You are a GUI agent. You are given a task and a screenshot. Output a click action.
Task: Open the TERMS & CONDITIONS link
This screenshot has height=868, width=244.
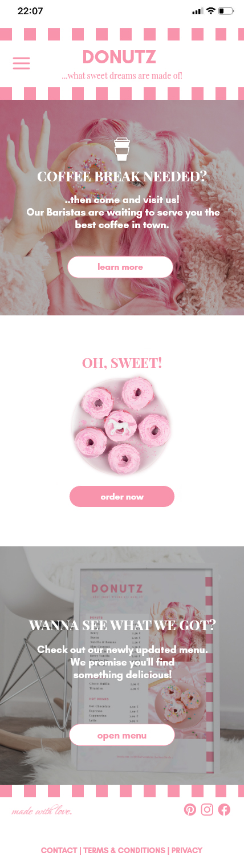pyautogui.click(x=124, y=850)
